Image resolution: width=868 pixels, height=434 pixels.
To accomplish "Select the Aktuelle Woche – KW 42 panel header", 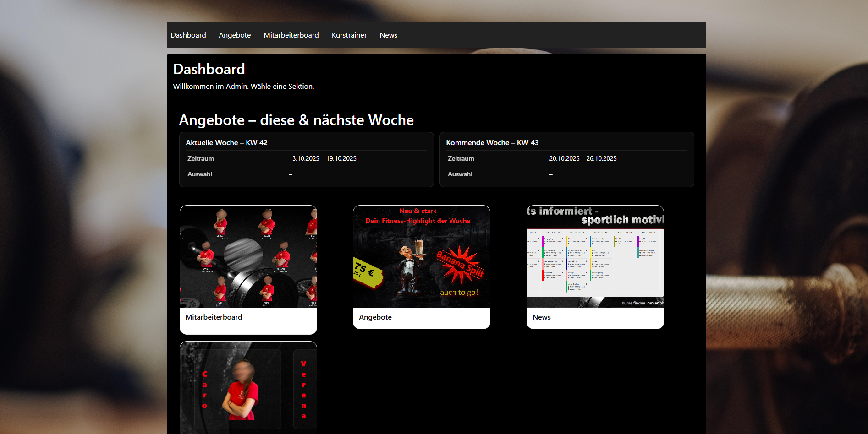I will [x=226, y=143].
